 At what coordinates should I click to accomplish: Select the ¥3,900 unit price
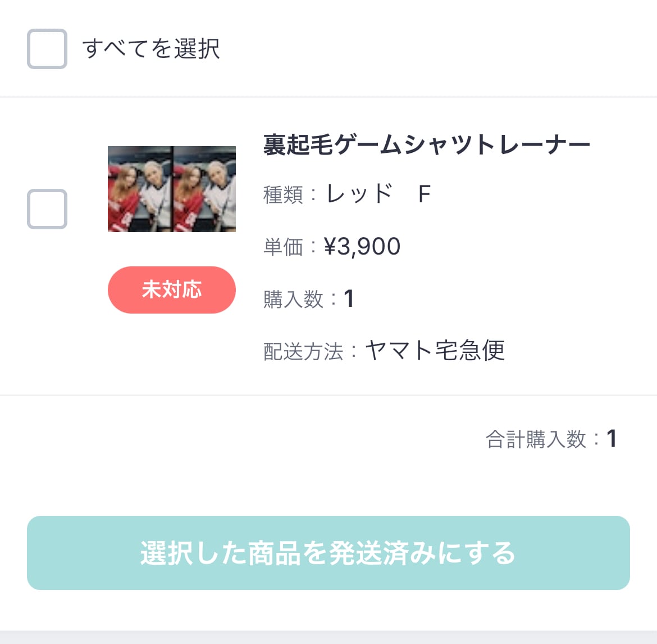pos(362,247)
